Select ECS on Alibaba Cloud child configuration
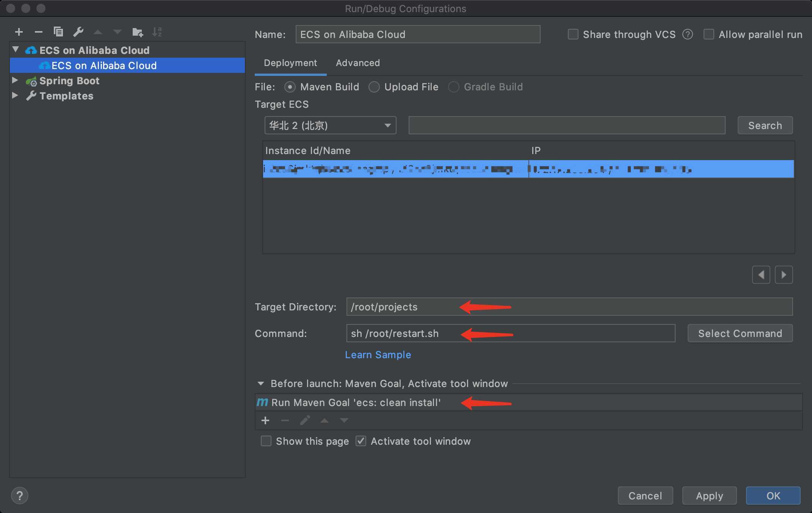This screenshot has width=812, height=513. coord(127,66)
